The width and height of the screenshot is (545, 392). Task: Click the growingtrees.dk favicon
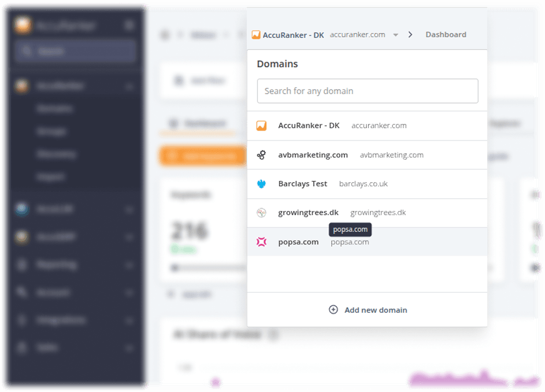(x=261, y=213)
